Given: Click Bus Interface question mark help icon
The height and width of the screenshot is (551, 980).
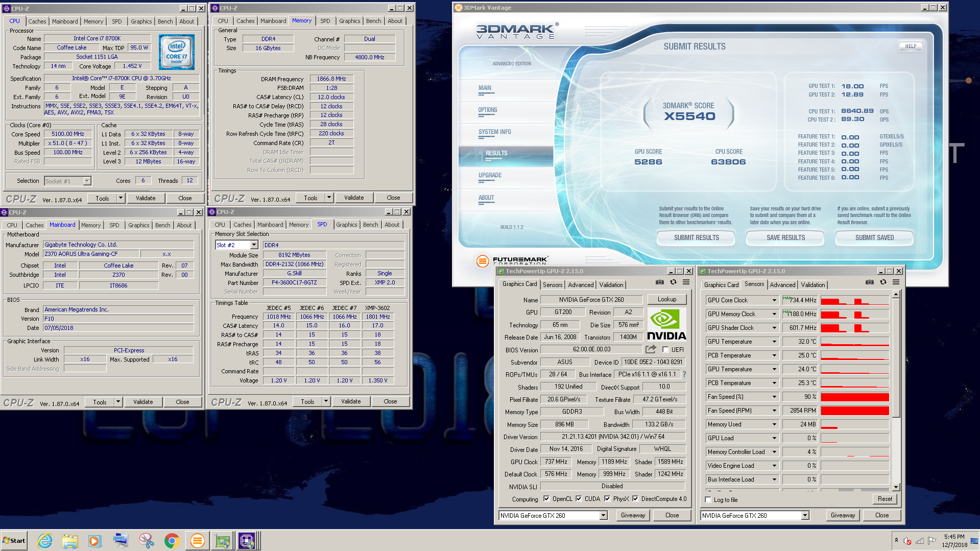Looking at the screenshot, I should pos(684,374).
